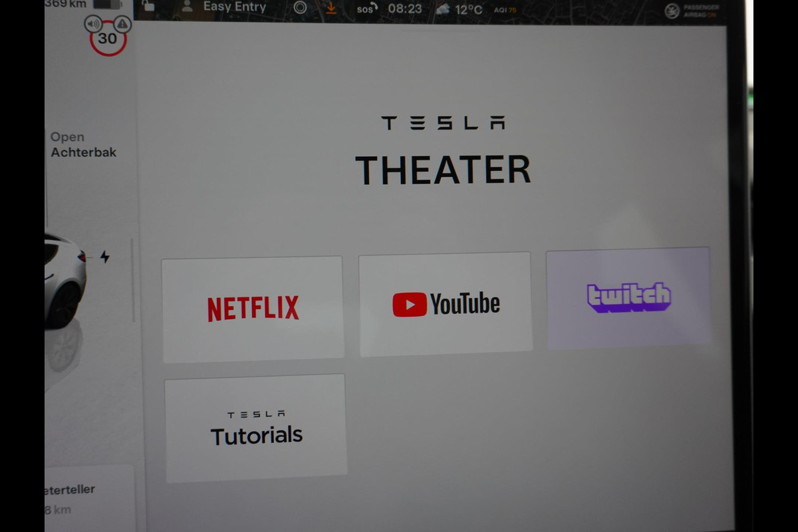Open Achterbak trunk control
Screen dimensions: 798x532
(x=83, y=144)
